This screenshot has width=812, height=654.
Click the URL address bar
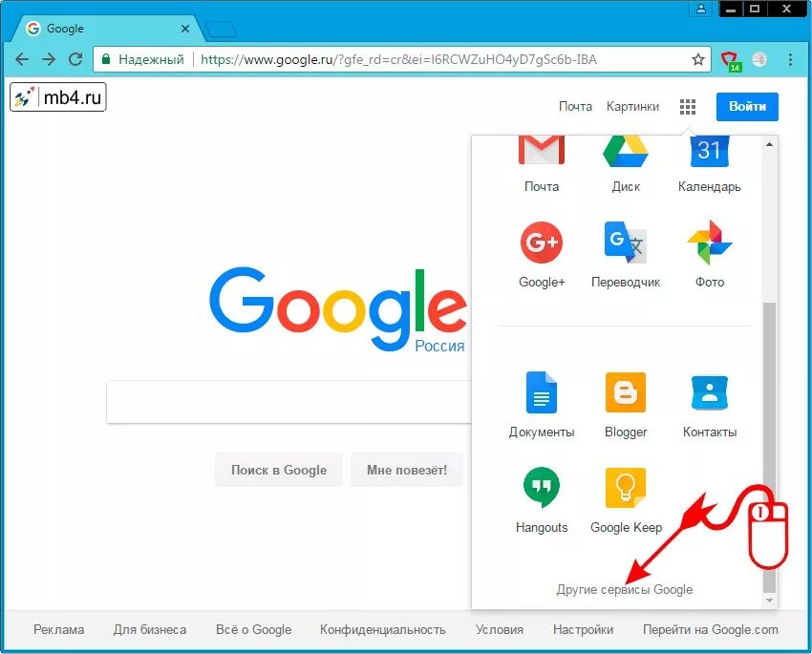coord(401,59)
